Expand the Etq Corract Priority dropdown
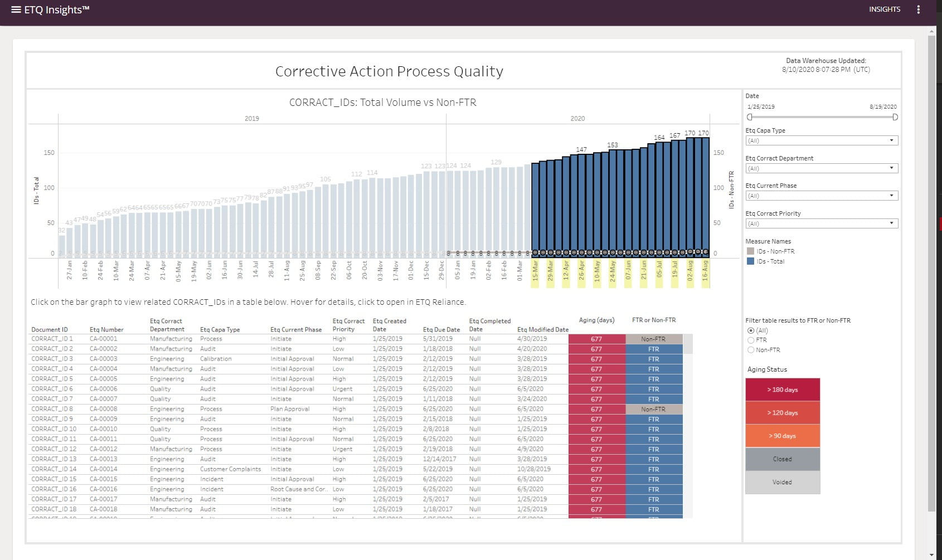 coord(822,223)
